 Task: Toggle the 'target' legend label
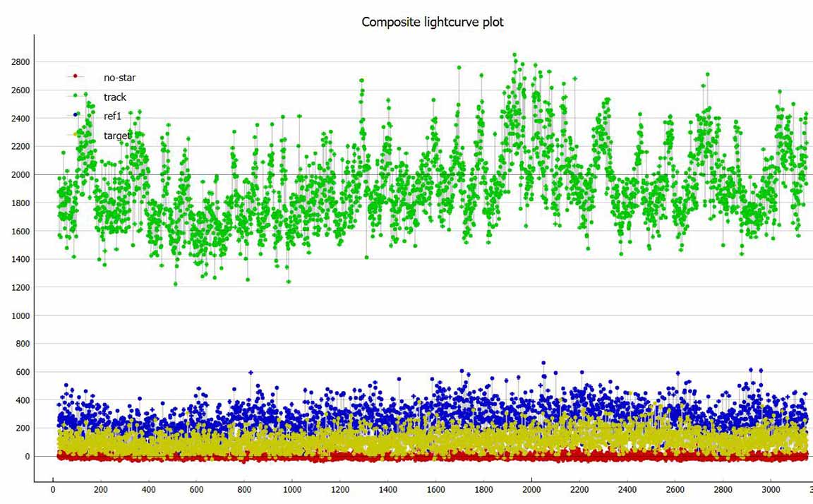tap(117, 135)
